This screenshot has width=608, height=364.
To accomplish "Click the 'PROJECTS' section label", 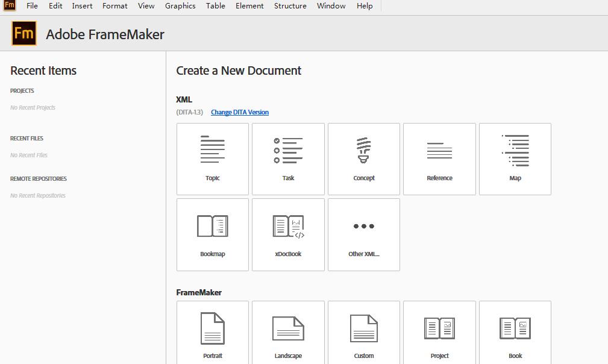I will 22,91.
